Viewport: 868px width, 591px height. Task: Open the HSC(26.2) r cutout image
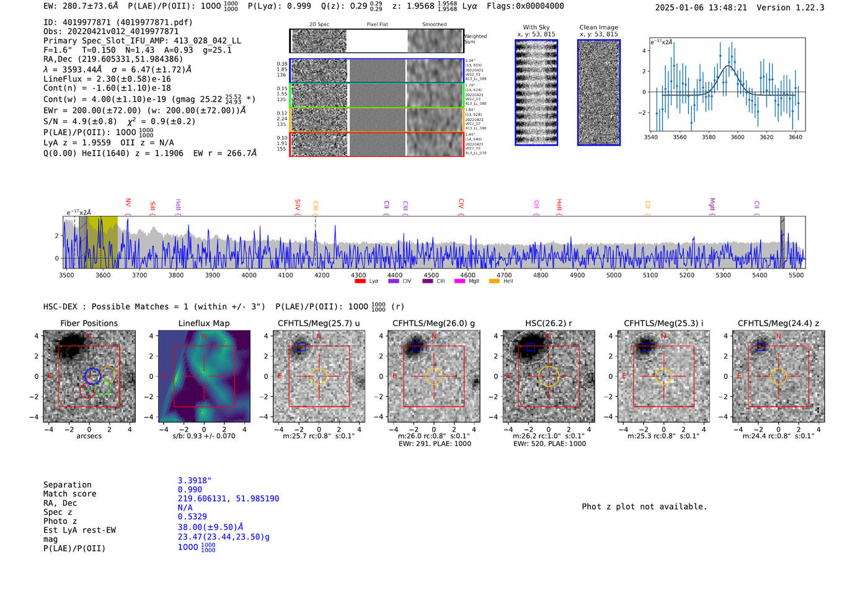(549, 376)
